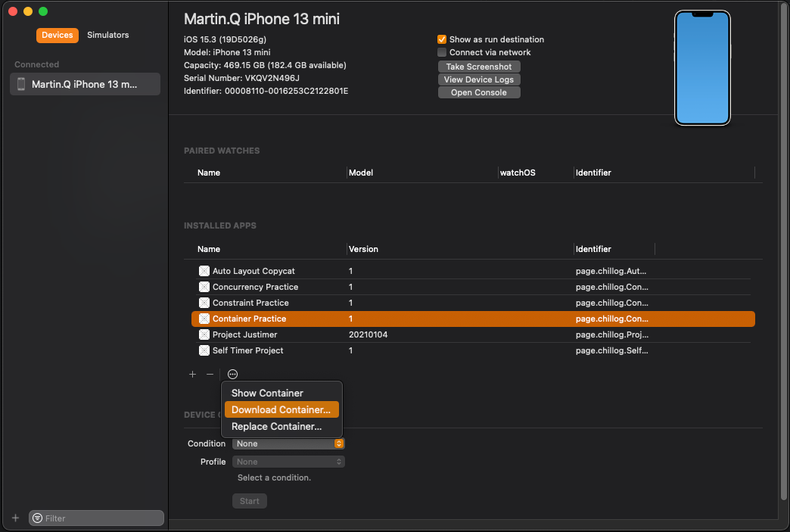Image resolution: width=790 pixels, height=532 pixels.
Task: Uncheck Show as run destination
Action: pyautogui.click(x=442, y=39)
